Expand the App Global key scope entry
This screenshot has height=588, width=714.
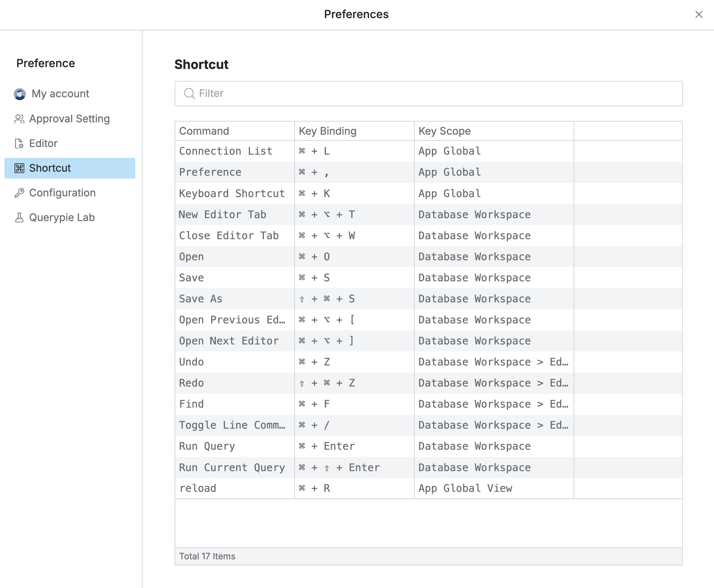449,151
